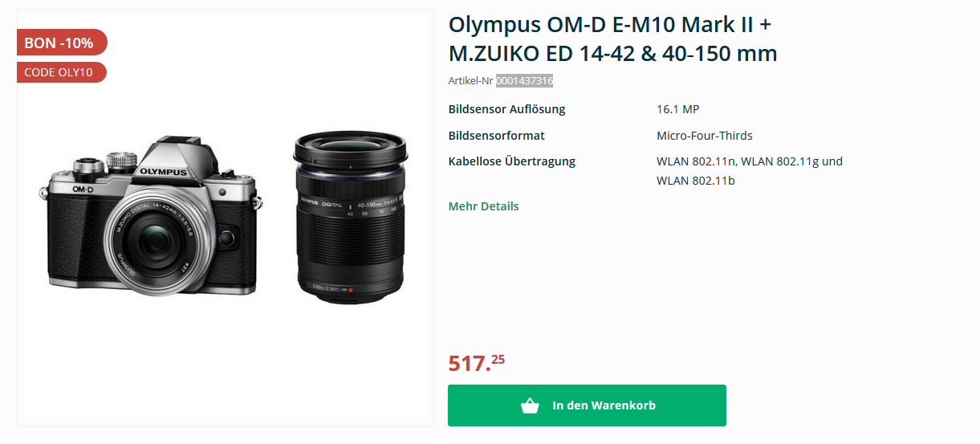Click the OLYMPUS logo on camera viewfinder
The image size is (980, 444).
pyautogui.click(x=163, y=171)
